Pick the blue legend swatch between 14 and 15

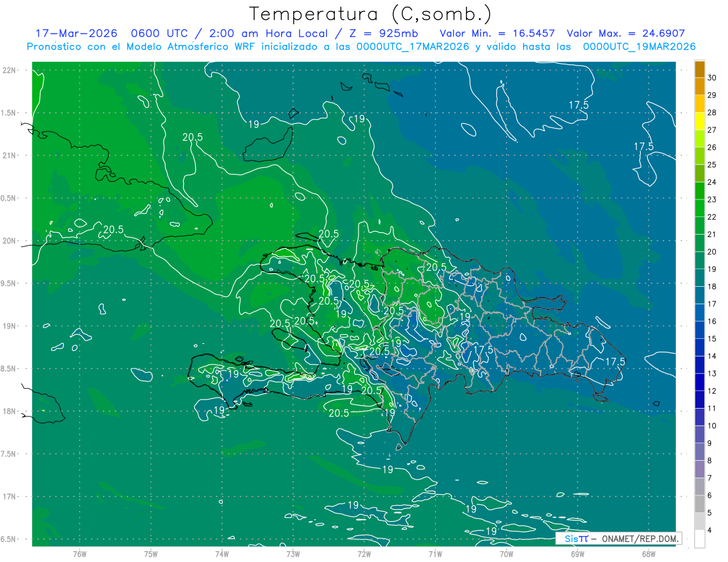(x=699, y=347)
